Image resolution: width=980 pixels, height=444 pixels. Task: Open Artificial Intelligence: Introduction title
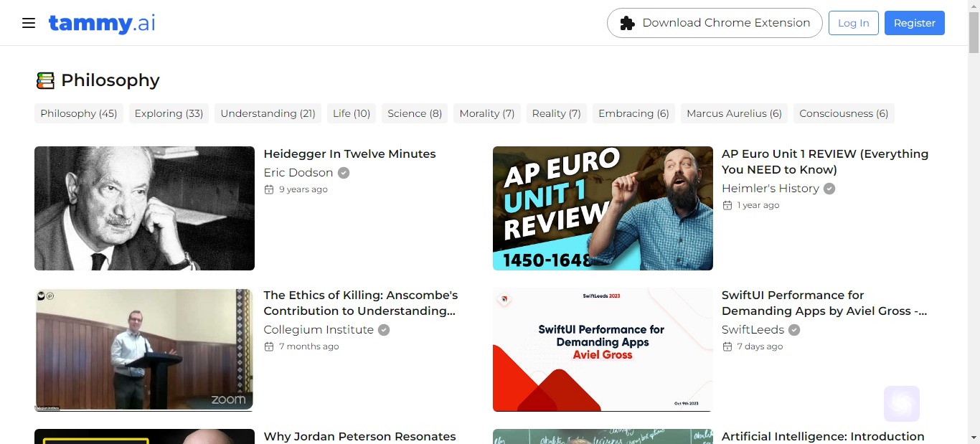click(x=823, y=436)
